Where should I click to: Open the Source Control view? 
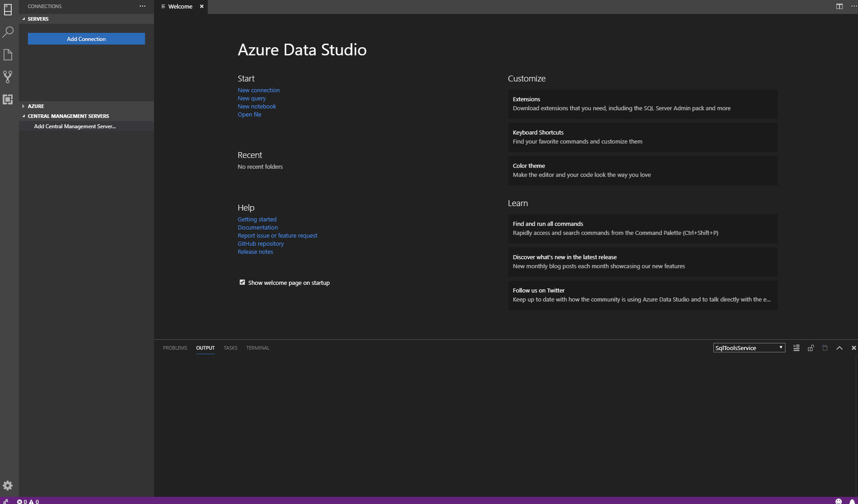coord(8,76)
